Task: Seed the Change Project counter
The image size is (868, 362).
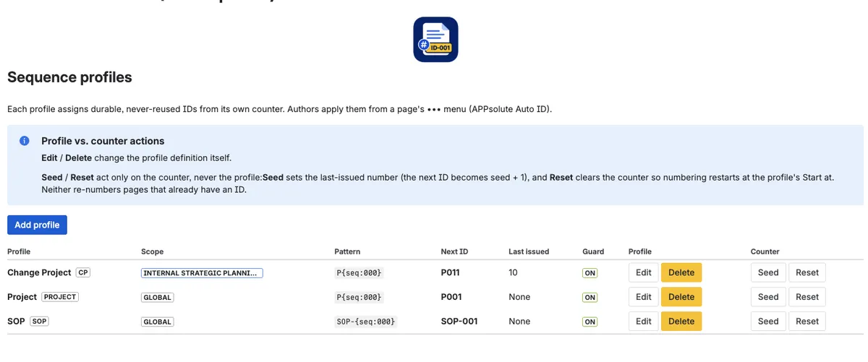Action: [768, 272]
